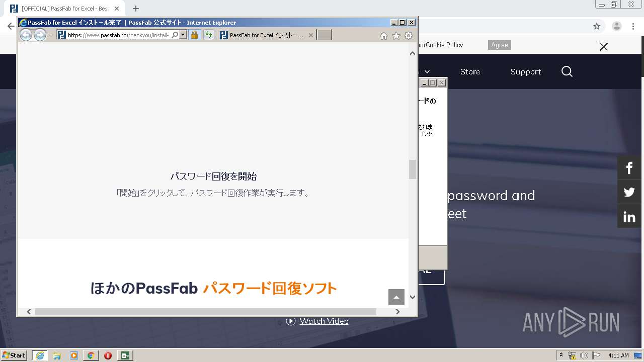The height and width of the screenshot is (362, 644).
Task: Click the volume speaker tray icon
Action: pos(584,355)
